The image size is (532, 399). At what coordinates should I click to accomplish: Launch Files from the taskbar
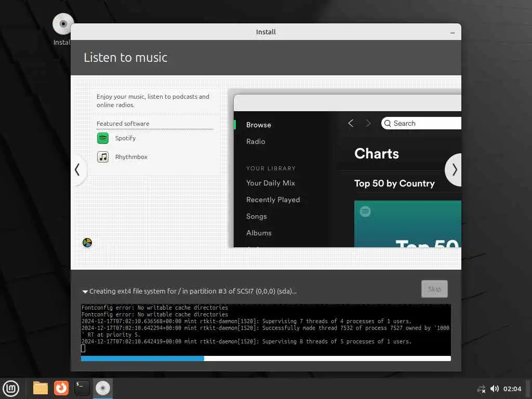pyautogui.click(x=41, y=388)
